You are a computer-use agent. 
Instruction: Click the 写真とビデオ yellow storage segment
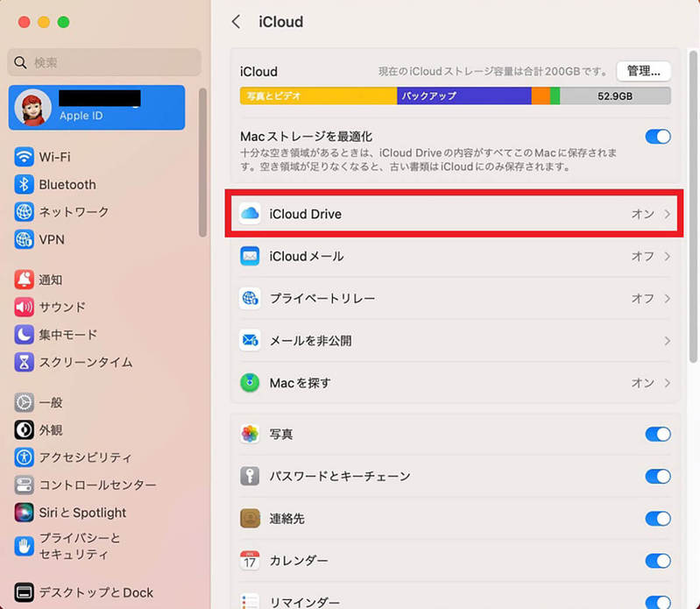(318, 96)
